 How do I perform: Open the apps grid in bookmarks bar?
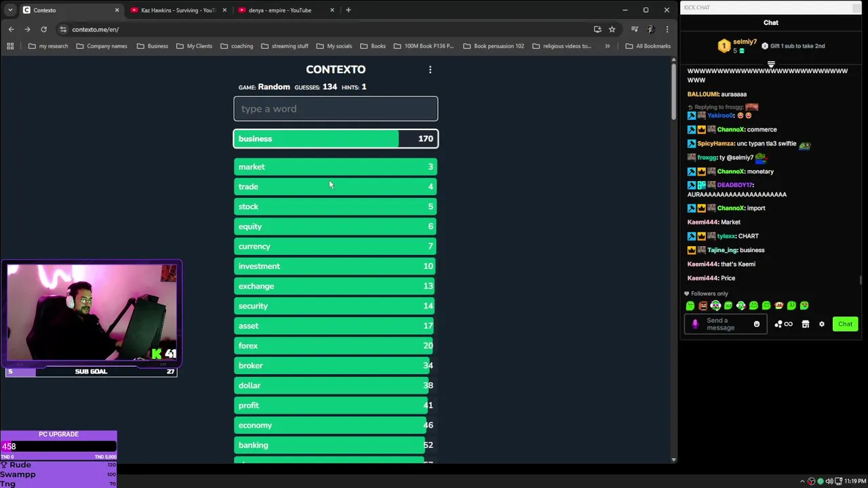[x=10, y=46]
